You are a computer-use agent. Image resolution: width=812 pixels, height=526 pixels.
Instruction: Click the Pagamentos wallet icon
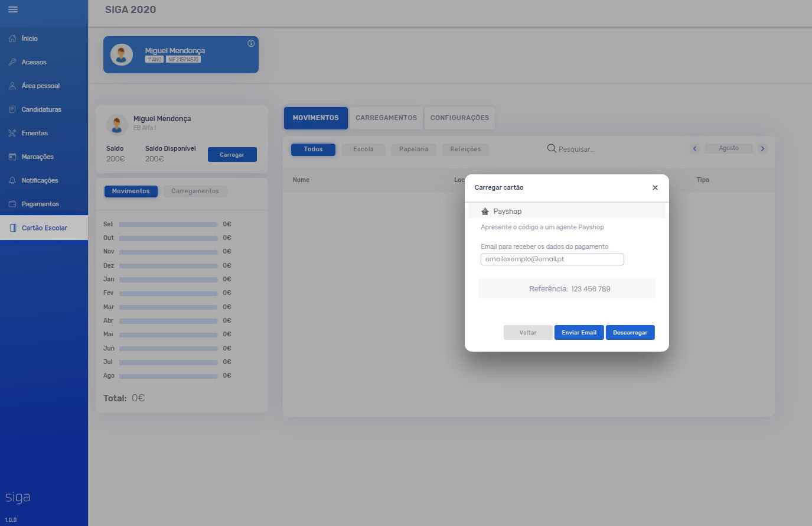tap(12, 204)
